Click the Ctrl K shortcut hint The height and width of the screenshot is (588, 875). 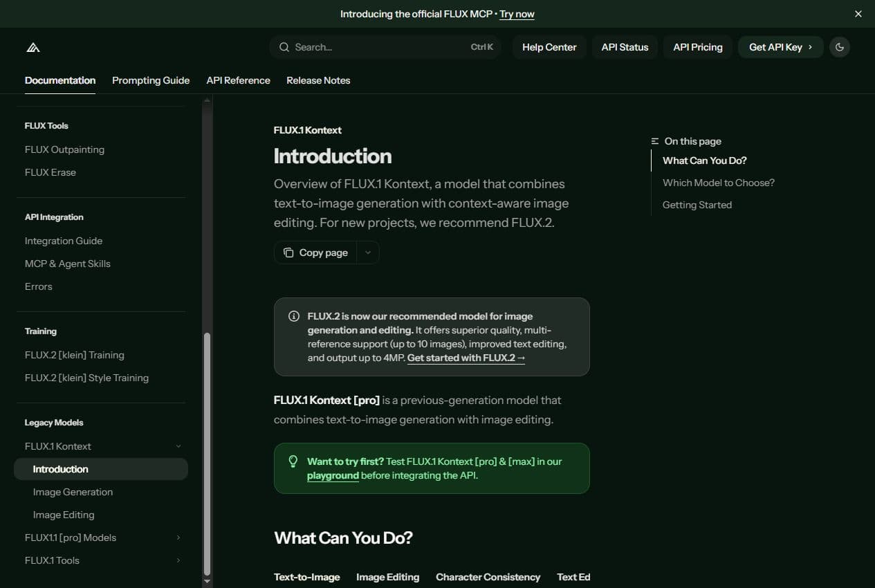pos(482,47)
